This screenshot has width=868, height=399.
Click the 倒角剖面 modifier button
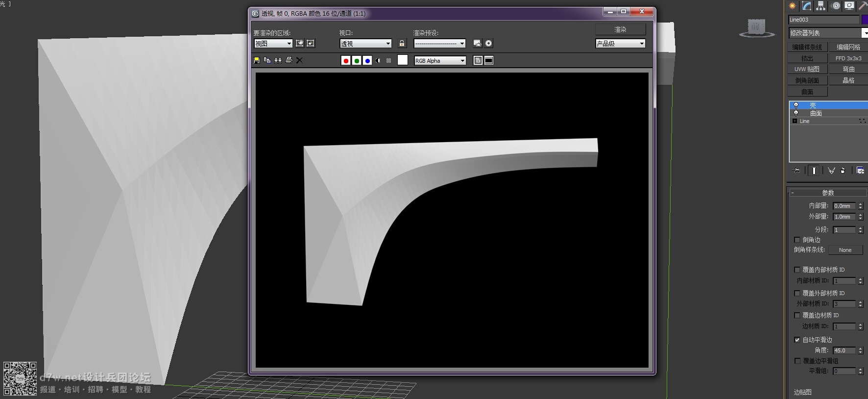tap(807, 80)
